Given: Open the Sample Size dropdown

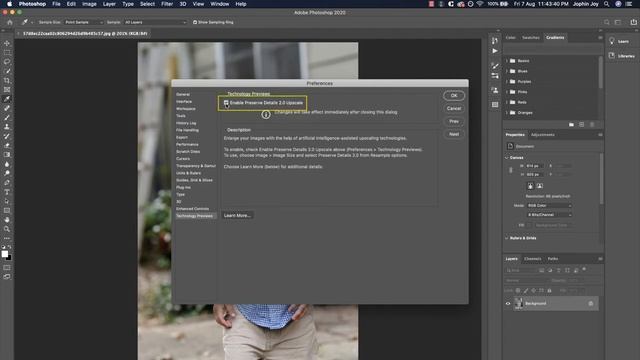Looking at the screenshot, I should click(x=84, y=22).
